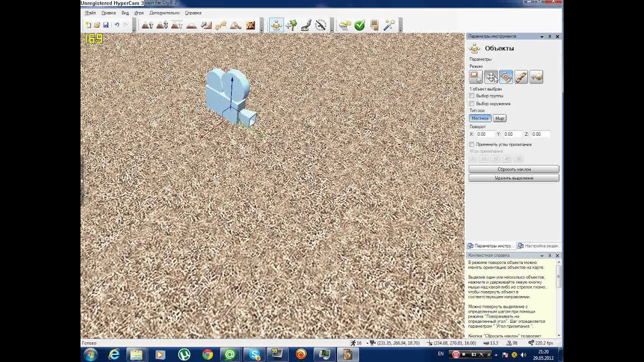Image resolution: width=644 pixels, height=362 pixels.
Task: Choose the link objects mode
Action: [521, 77]
